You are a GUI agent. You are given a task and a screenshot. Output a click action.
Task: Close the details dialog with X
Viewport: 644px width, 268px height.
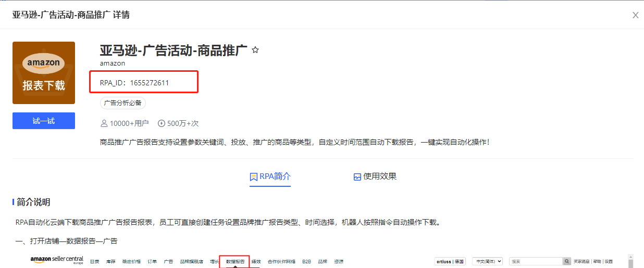click(x=635, y=15)
